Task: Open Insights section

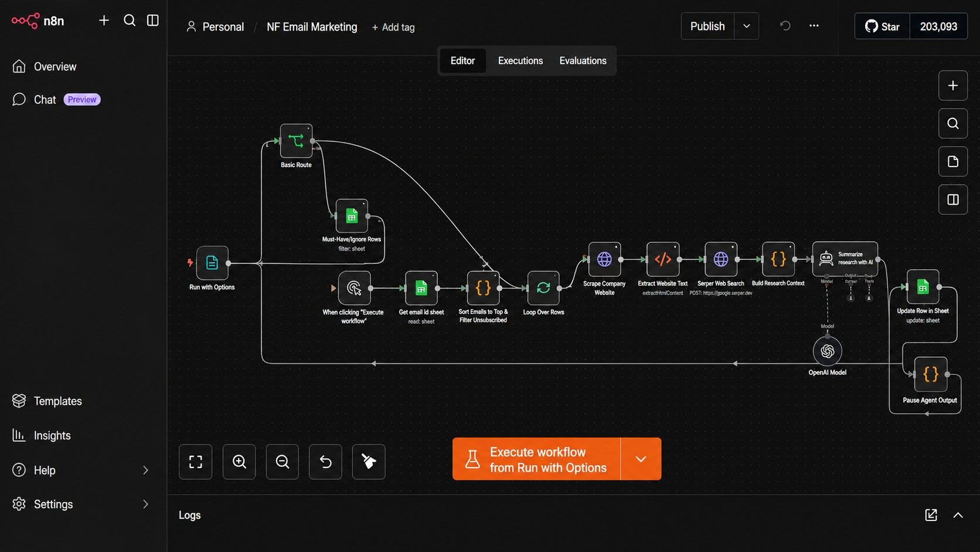Action: click(42, 436)
